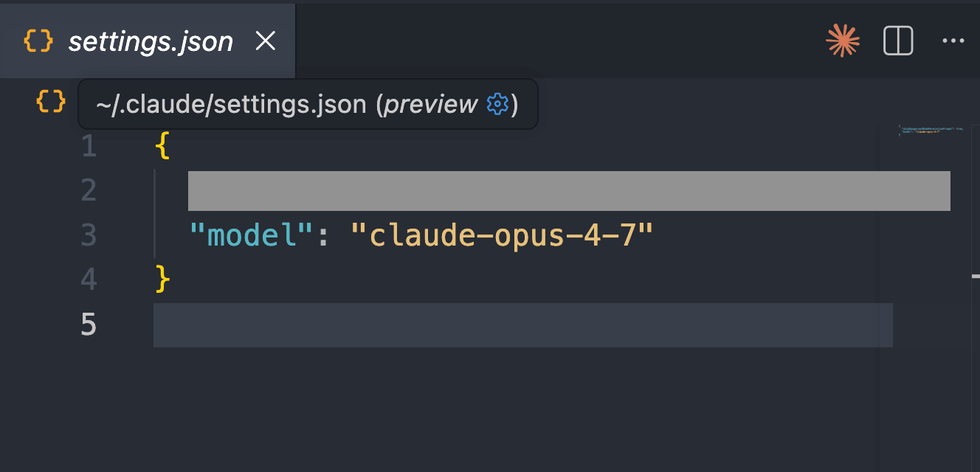
Task: Click line number 5 in the gutter
Action: click(89, 324)
